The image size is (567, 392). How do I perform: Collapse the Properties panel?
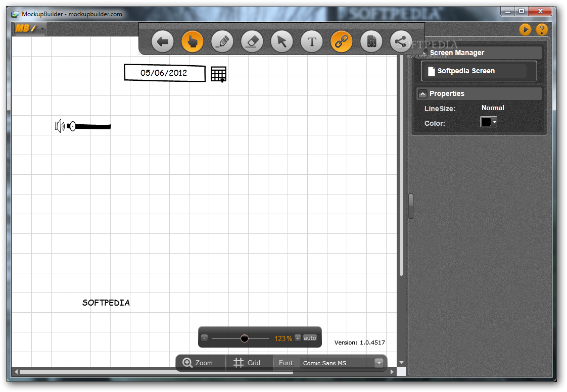(422, 94)
